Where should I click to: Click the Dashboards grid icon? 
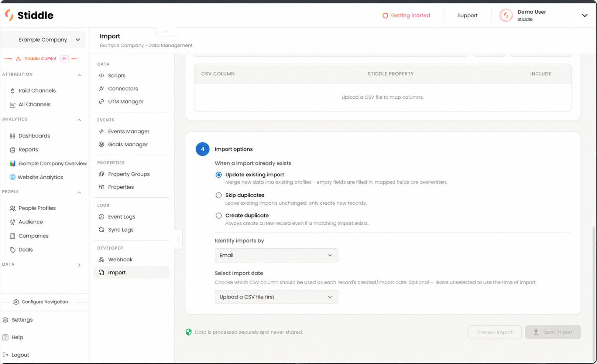tap(13, 136)
